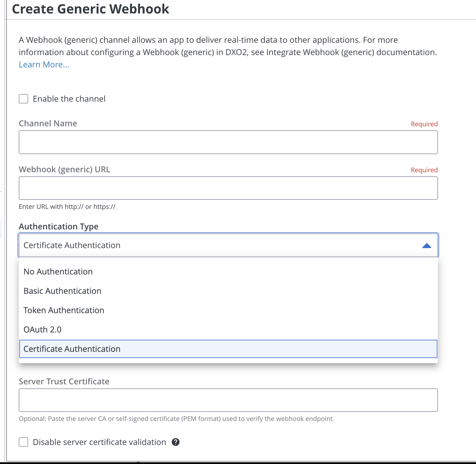The height and width of the screenshot is (464, 476).
Task: Click into the Webhook (generic) URL field
Action: [x=228, y=188]
